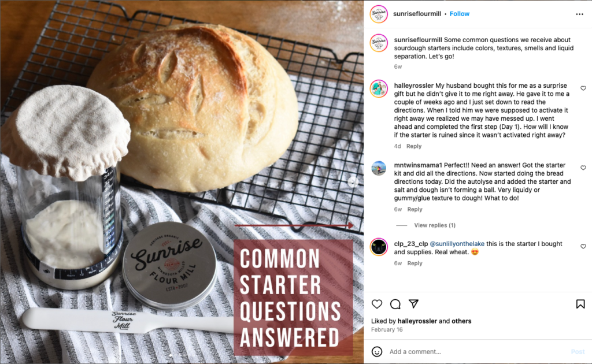Share the post via paper plane icon
This screenshot has width=592, height=364.
[x=414, y=304]
